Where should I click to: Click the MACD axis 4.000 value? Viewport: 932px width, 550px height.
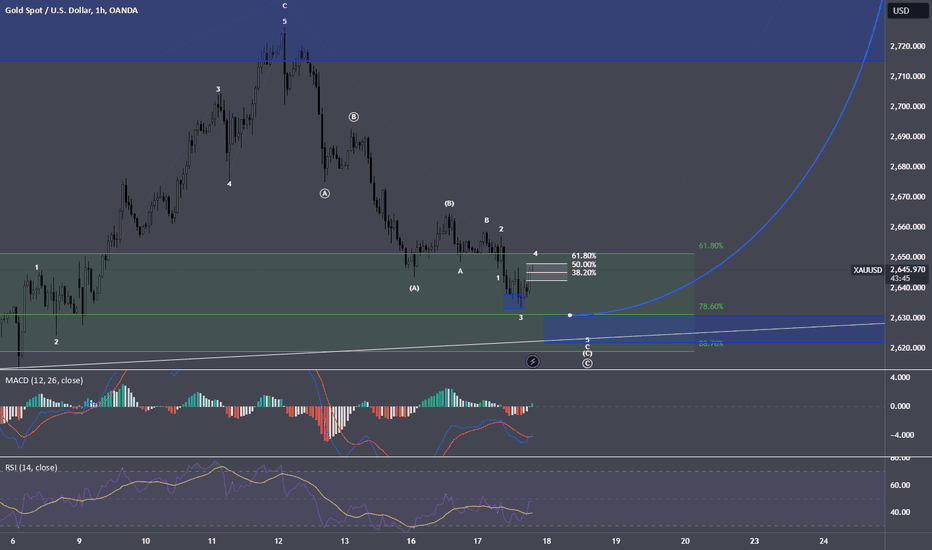tap(900, 377)
